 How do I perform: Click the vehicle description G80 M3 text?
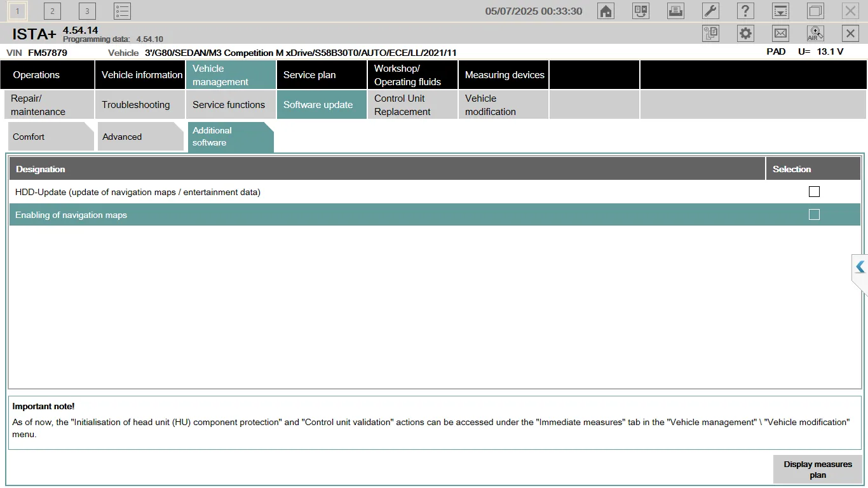click(301, 53)
